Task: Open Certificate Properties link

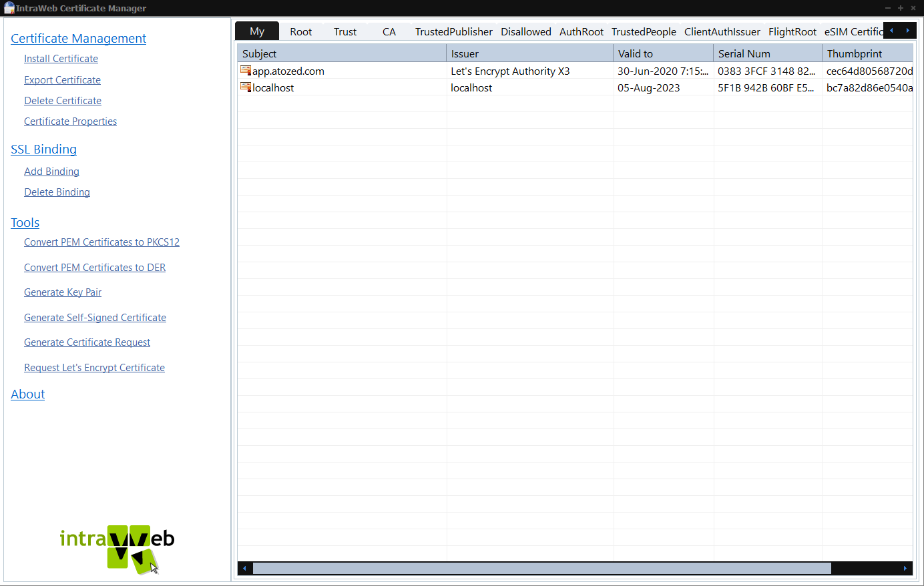Action: [x=70, y=121]
